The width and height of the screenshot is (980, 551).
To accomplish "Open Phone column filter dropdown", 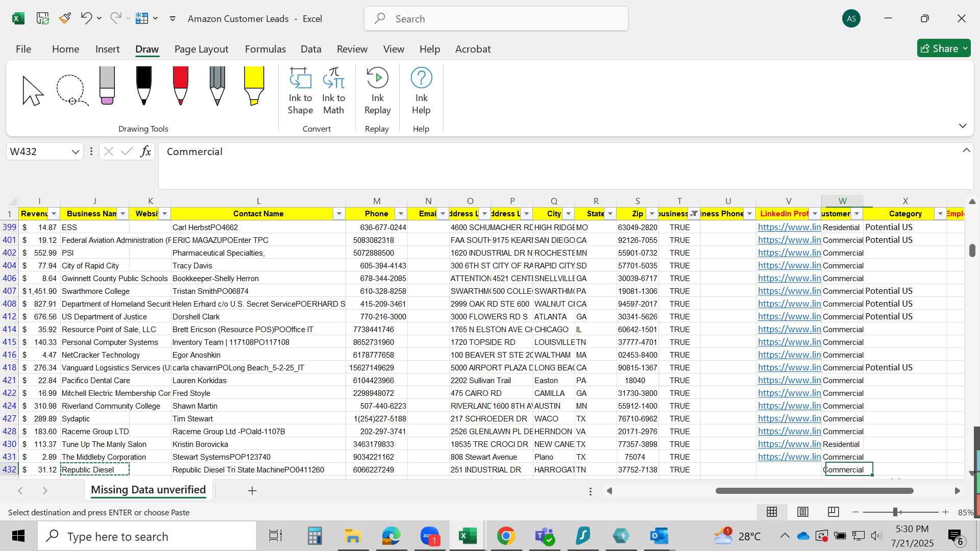I will pos(401,214).
